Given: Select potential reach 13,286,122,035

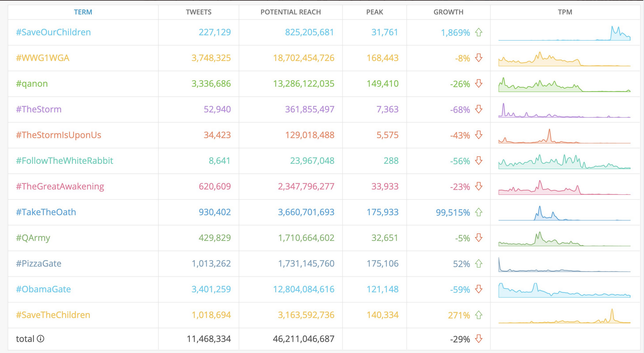Looking at the screenshot, I should 304,83.
